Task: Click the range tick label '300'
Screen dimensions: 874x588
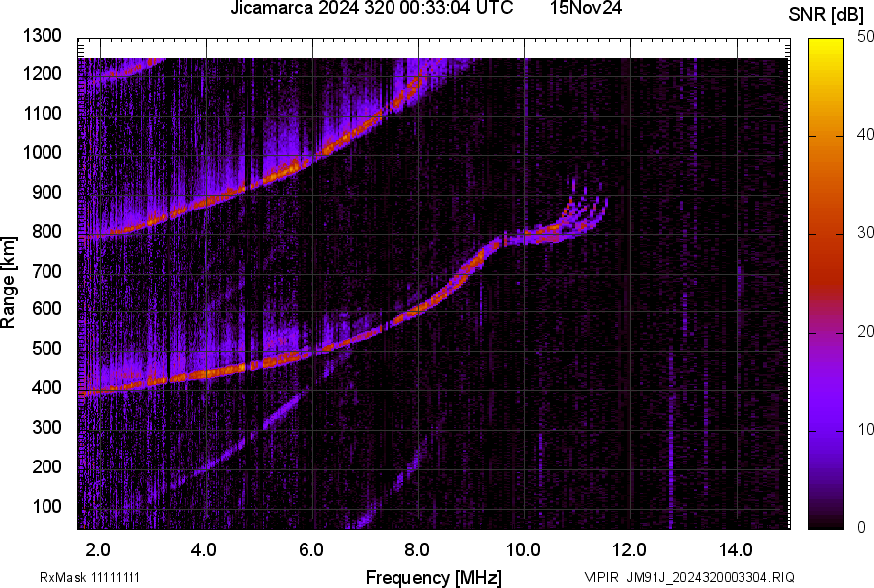Action: 46,427
